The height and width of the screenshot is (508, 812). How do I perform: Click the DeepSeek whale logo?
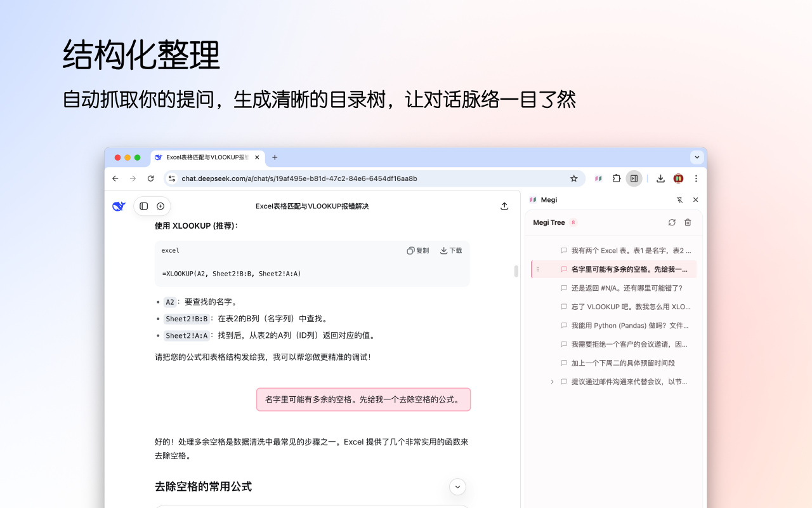click(x=119, y=206)
